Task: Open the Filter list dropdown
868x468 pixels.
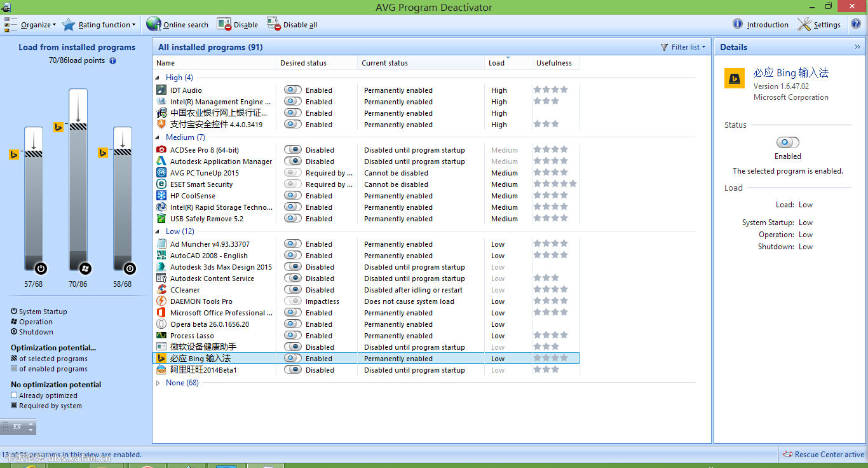Action: tap(683, 47)
